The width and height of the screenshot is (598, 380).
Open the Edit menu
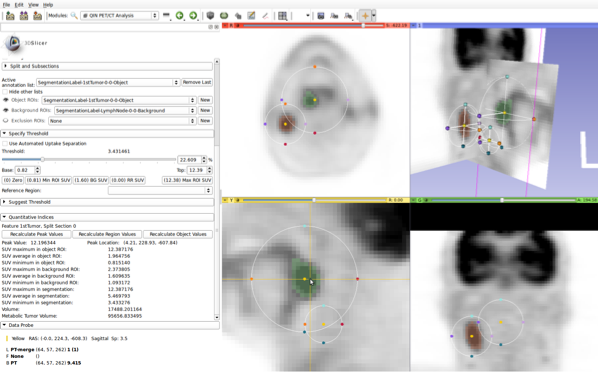tap(19, 5)
